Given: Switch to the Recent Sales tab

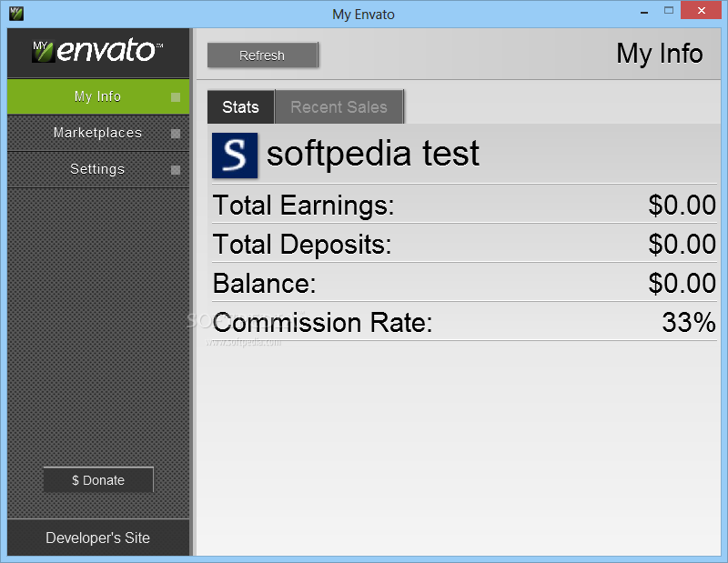Looking at the screenshot, I should coord(339,106).
